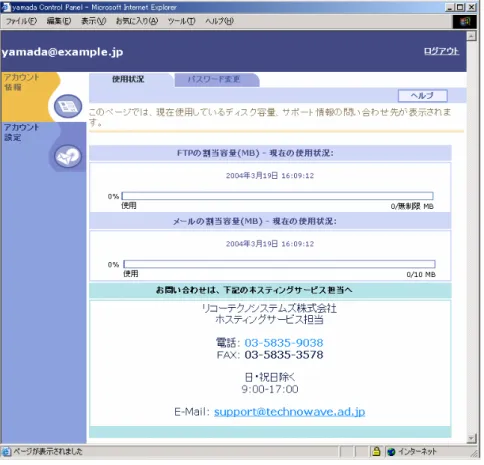
Task: Open the ツール(T) menu
Action: point(181,21)
